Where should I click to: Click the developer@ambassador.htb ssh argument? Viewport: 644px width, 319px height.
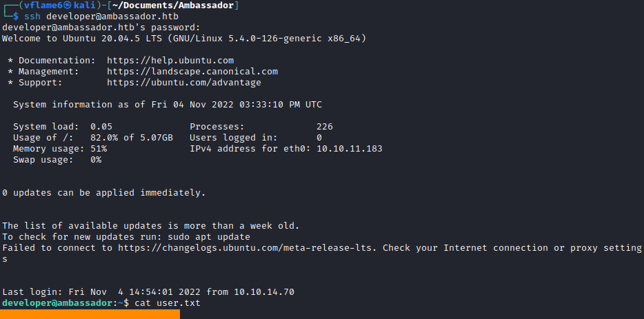point(112,17)
